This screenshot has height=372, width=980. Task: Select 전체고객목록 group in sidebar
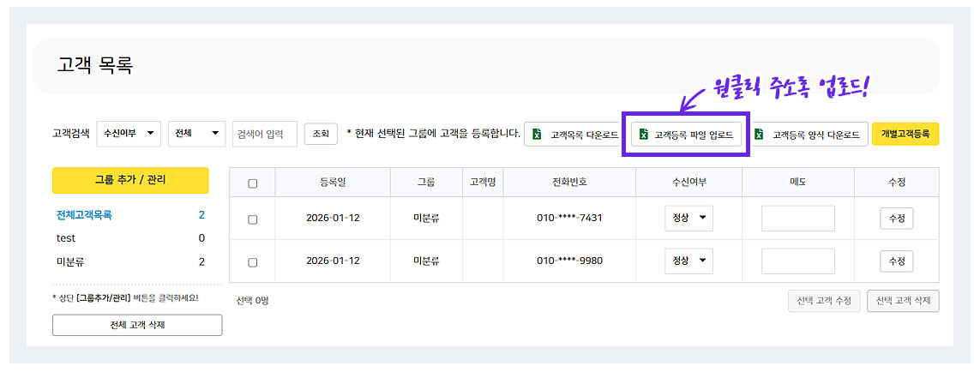tap(84, 215)
